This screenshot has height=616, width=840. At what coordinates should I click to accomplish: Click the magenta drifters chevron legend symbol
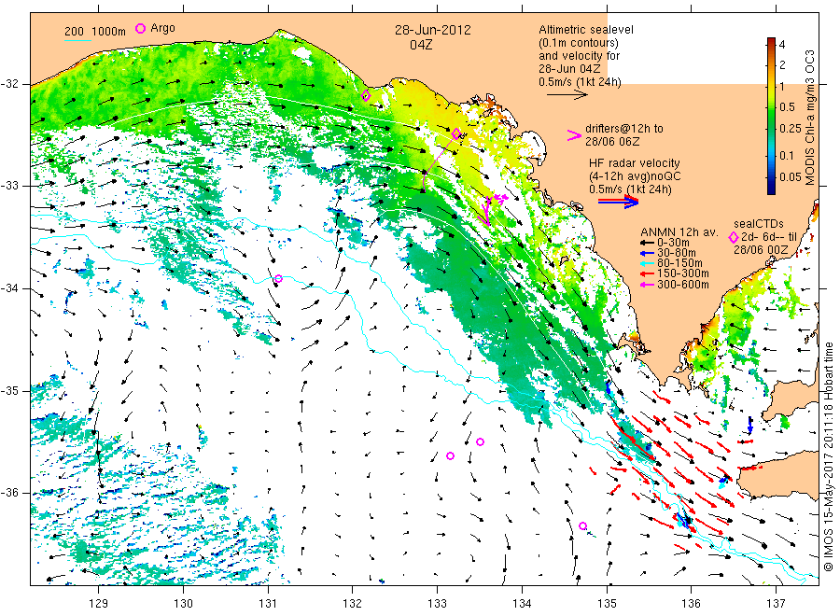574,135
